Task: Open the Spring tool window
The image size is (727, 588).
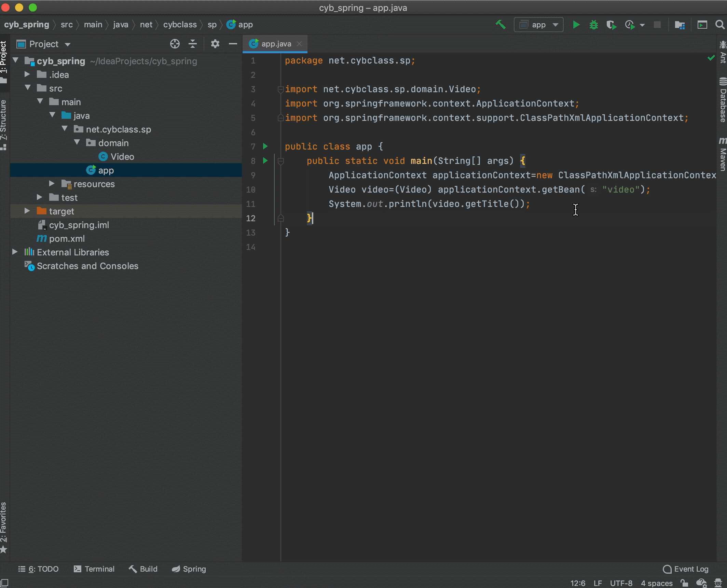Action: point(189,569)
